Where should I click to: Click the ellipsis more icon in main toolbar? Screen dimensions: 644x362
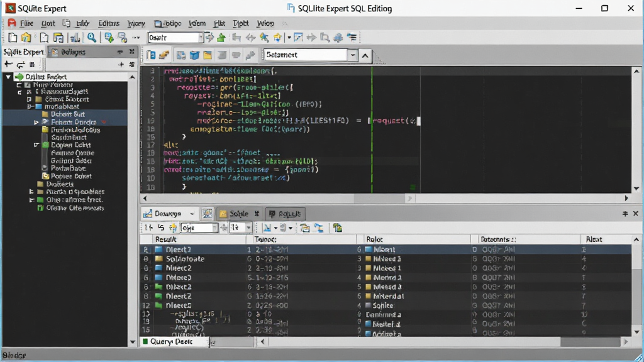click(x=136, y=38)
